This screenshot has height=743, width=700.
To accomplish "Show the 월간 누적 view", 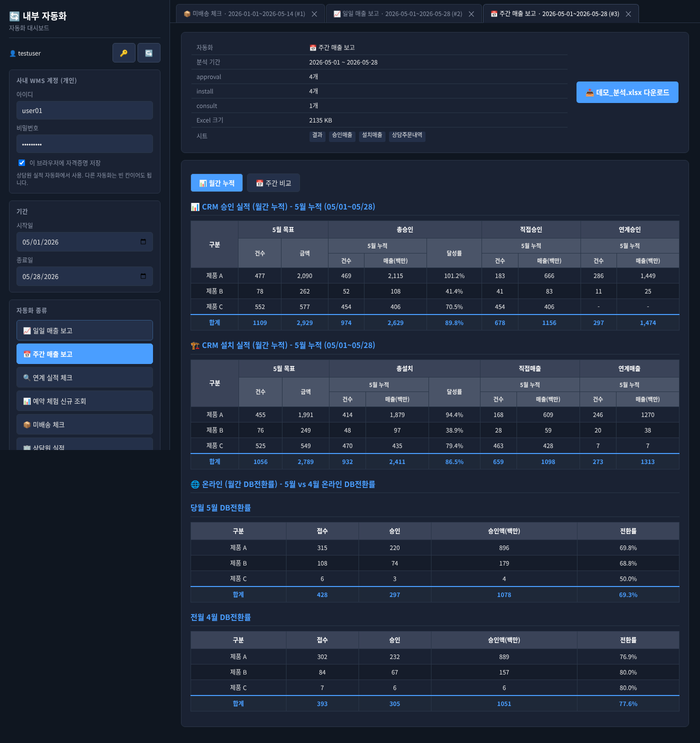I will (216, 183).
